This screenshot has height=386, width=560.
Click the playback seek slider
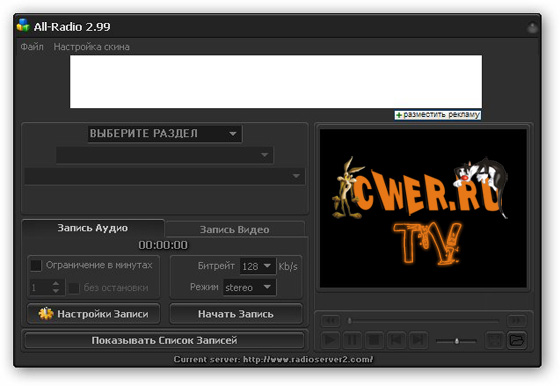tap(424, 321)
